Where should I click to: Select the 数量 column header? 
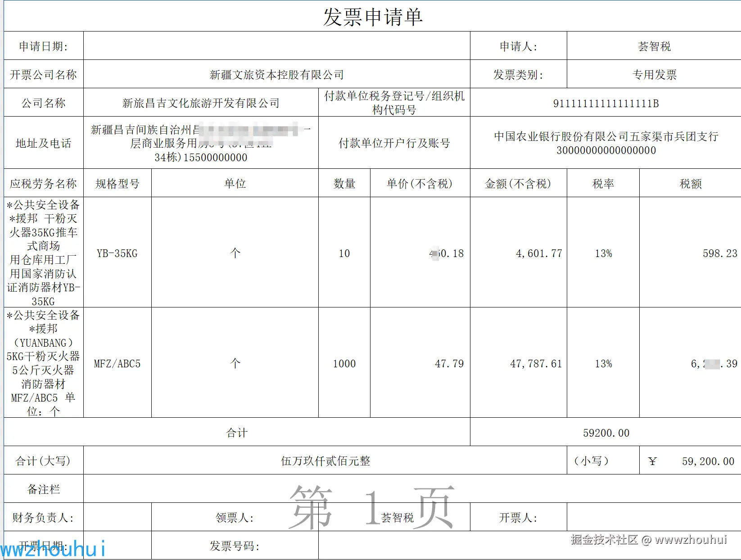[x=344, y=183]
